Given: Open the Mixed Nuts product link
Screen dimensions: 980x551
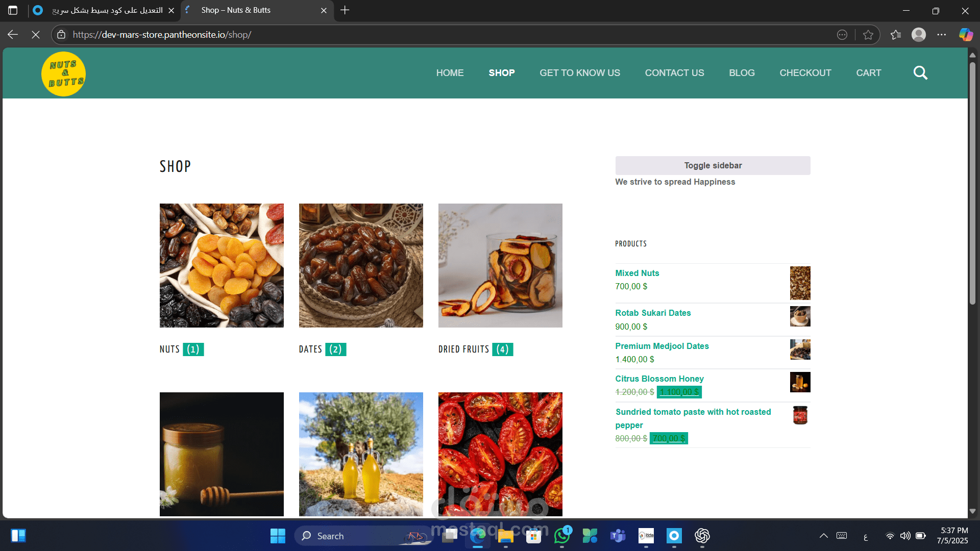Looking at the screenshot, I should point(636,273).
